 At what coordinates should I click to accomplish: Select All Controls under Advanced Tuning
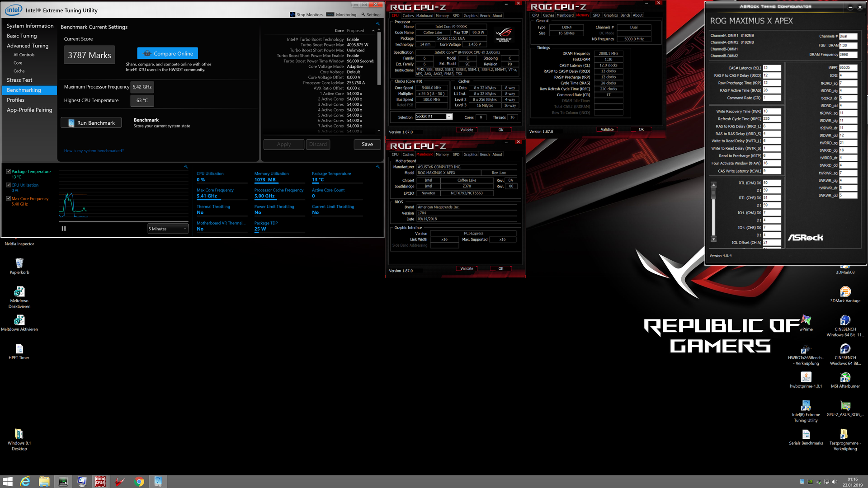(x=24, y=55)
